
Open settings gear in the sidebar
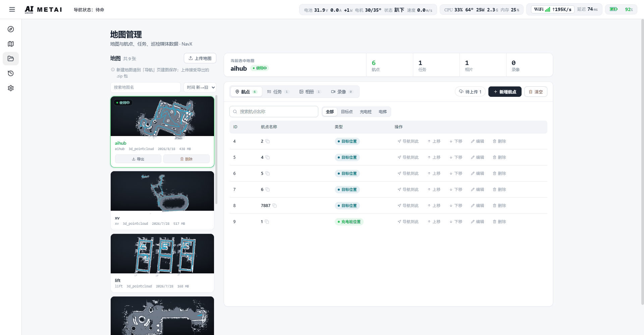click(11, 88)
